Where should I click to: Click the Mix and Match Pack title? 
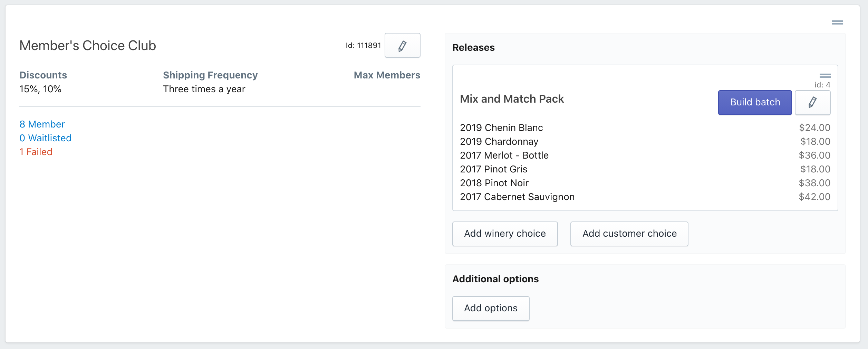[x=512, y=99]
